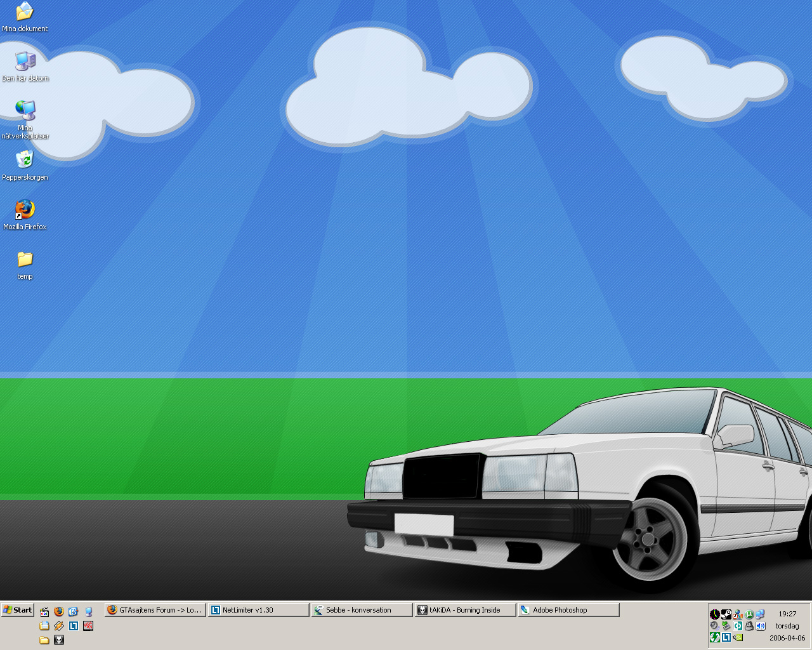Open the µTorrent tray icon
The image size is (812, 650).
click(749, 614)
